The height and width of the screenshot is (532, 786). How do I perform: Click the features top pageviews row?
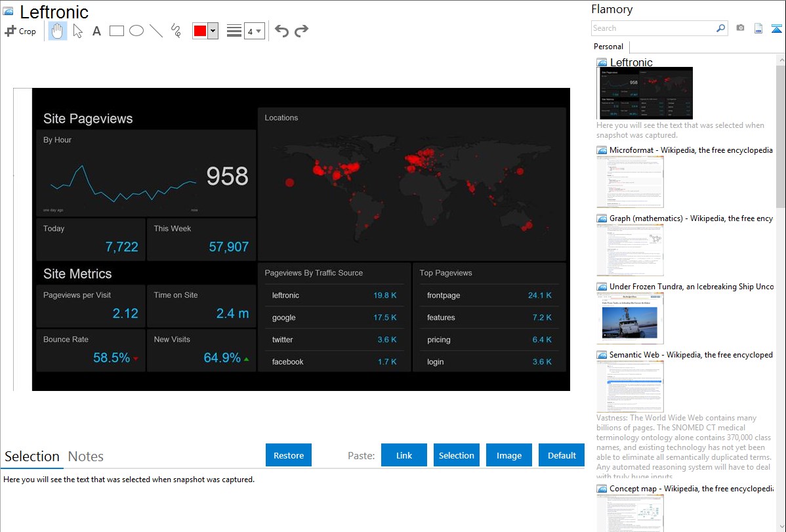[489, 317]
